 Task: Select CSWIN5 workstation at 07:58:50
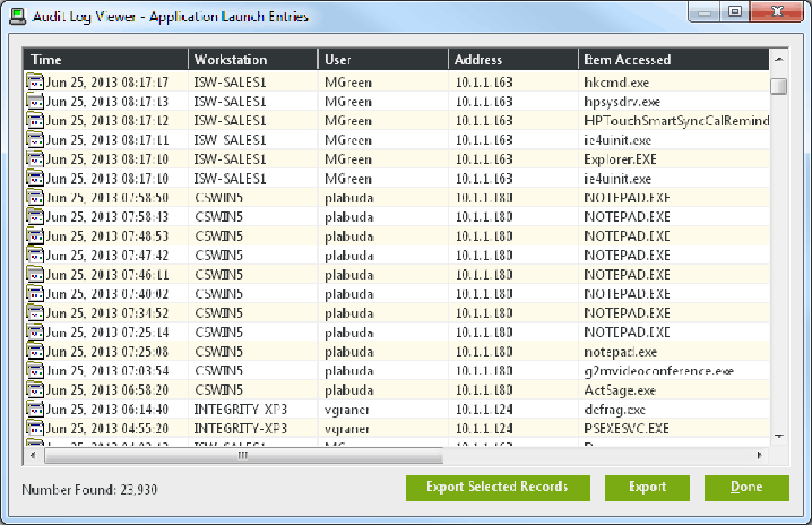click(x=218, y=198)
